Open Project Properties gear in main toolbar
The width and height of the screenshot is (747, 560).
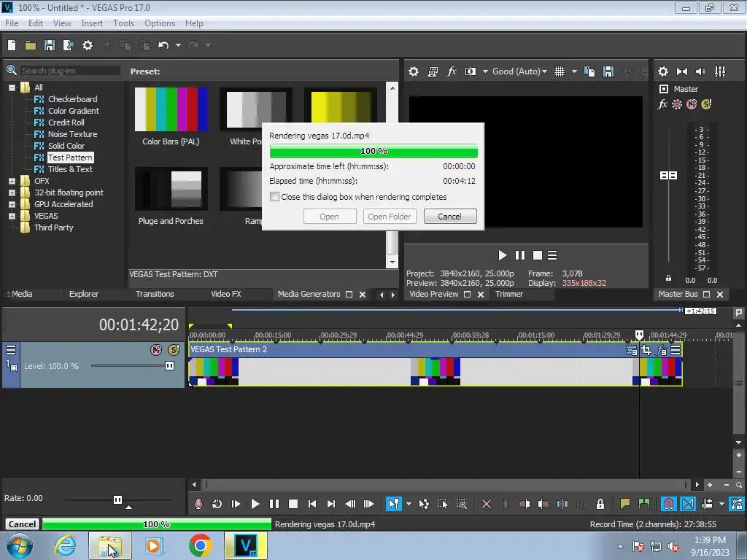88,45
